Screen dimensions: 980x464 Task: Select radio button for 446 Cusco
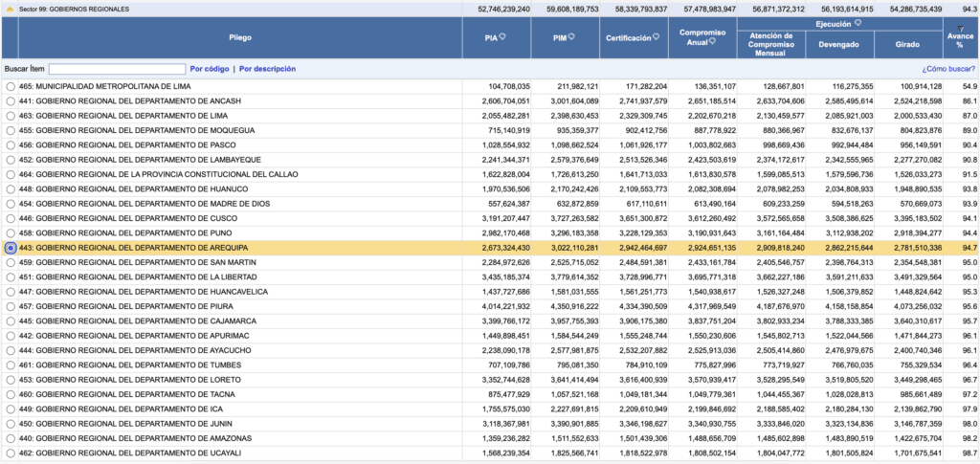11,218
